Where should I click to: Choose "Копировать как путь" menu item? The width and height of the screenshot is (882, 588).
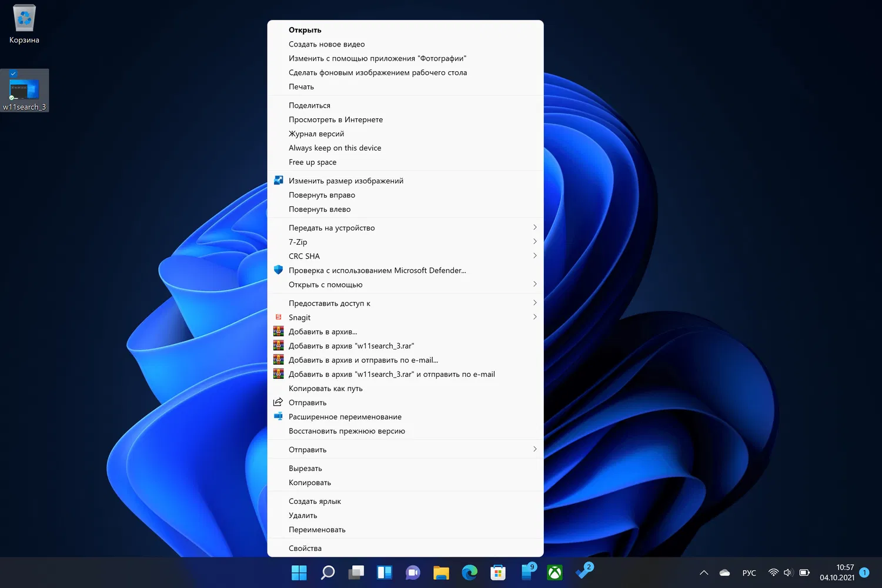coord(326,389)
